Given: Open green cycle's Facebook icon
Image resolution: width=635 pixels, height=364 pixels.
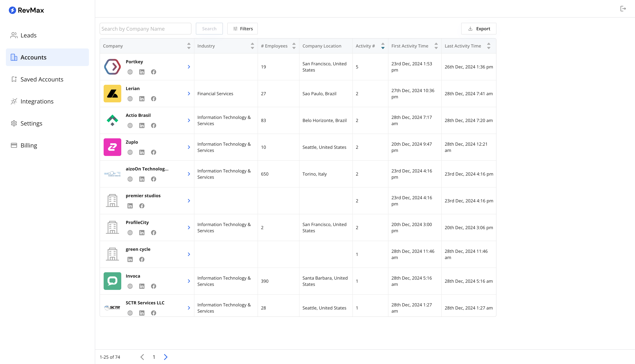Looking at the screenshot, I should click(x=142, y=259).
